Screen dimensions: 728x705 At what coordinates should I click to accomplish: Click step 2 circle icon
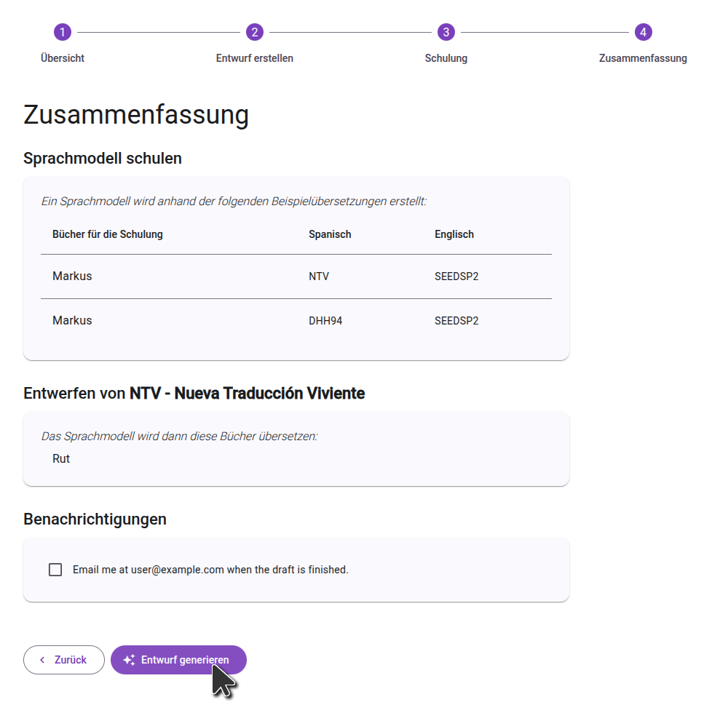coord(254,32)
